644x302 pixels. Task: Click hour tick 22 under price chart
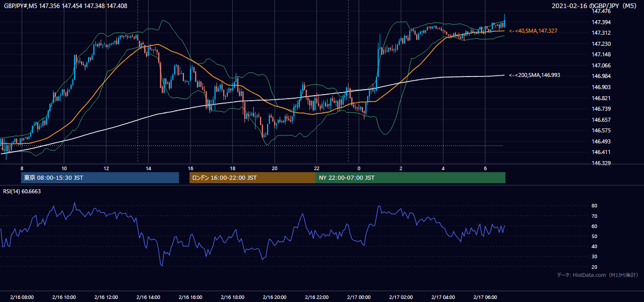coord(316,168)
